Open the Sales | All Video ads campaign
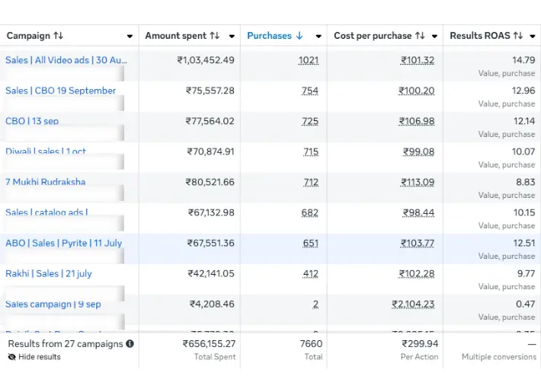 click(66, 60)
